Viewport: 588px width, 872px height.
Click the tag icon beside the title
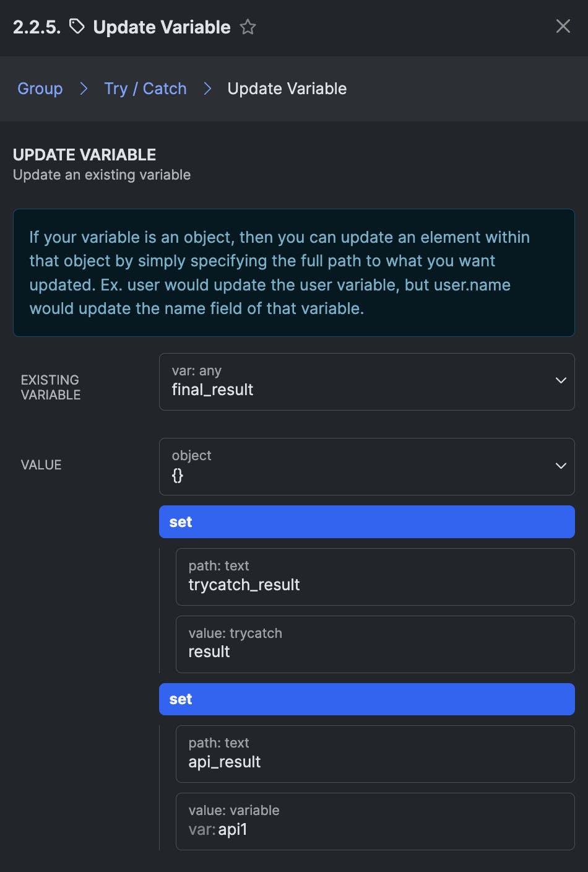point(77,27)
